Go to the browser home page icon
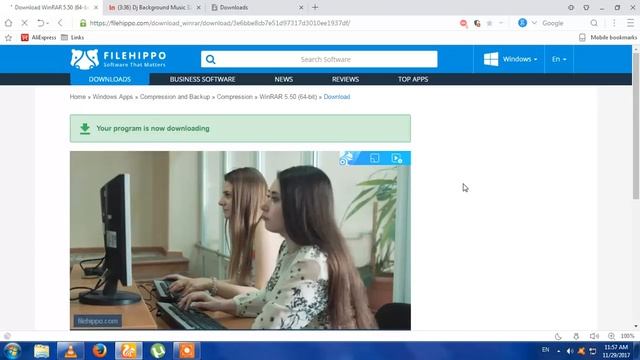Screen dimensions: 640x360 [x=8, y=23]
